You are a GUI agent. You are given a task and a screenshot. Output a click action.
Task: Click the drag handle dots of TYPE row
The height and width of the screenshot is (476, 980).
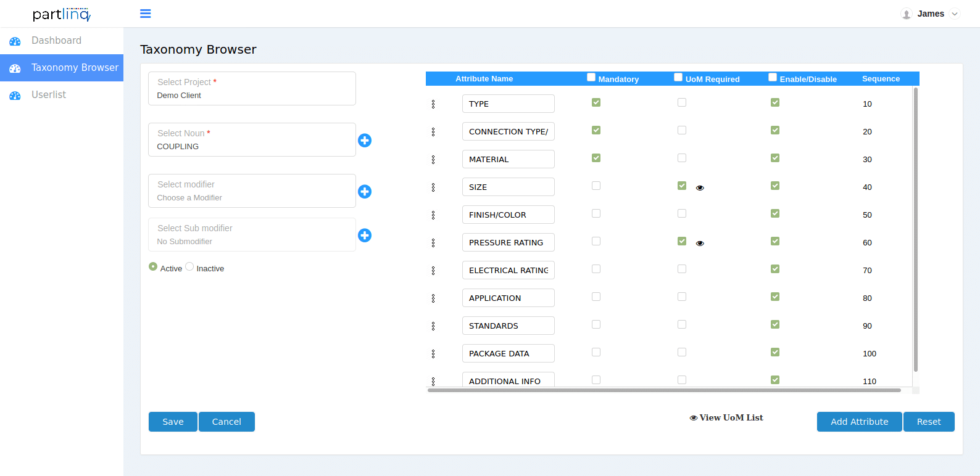(433, 104)
